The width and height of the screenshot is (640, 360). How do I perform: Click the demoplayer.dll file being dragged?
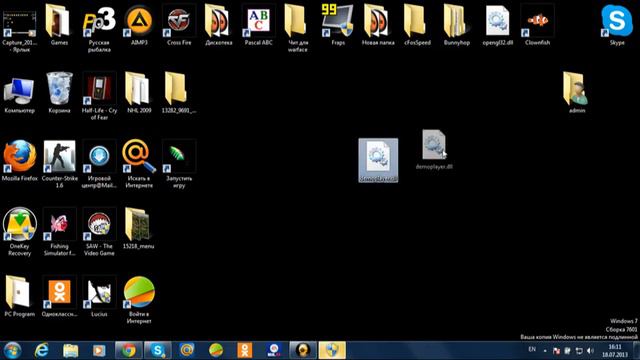(434, 149)
